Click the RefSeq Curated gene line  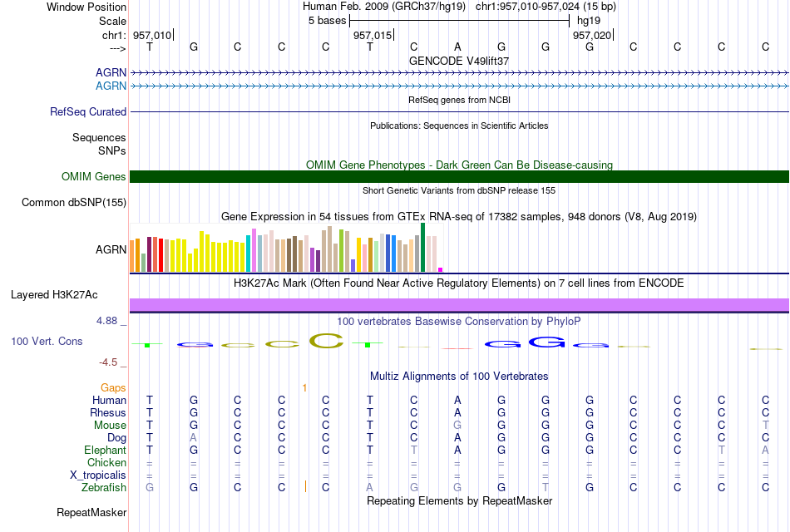click(459, 112)
